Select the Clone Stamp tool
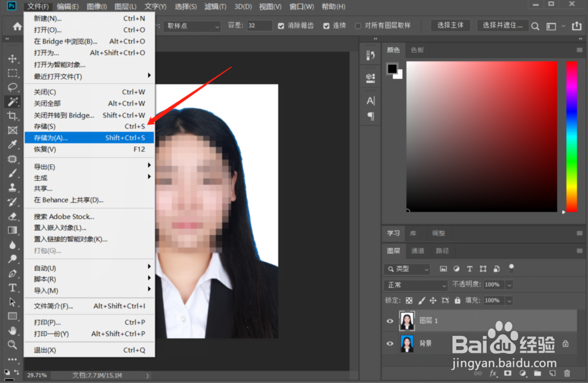This screenshot has height=383, width=588. pyautogui.click(x=12, y=187)
